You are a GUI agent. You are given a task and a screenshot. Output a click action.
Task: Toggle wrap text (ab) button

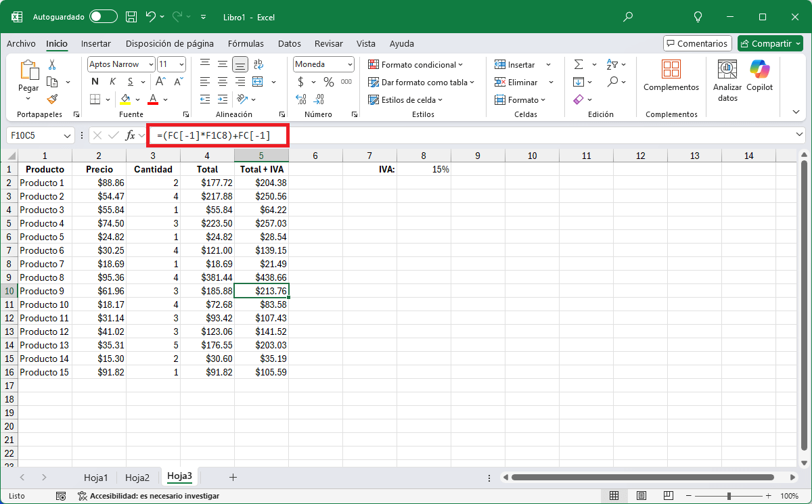pos(258,64)
